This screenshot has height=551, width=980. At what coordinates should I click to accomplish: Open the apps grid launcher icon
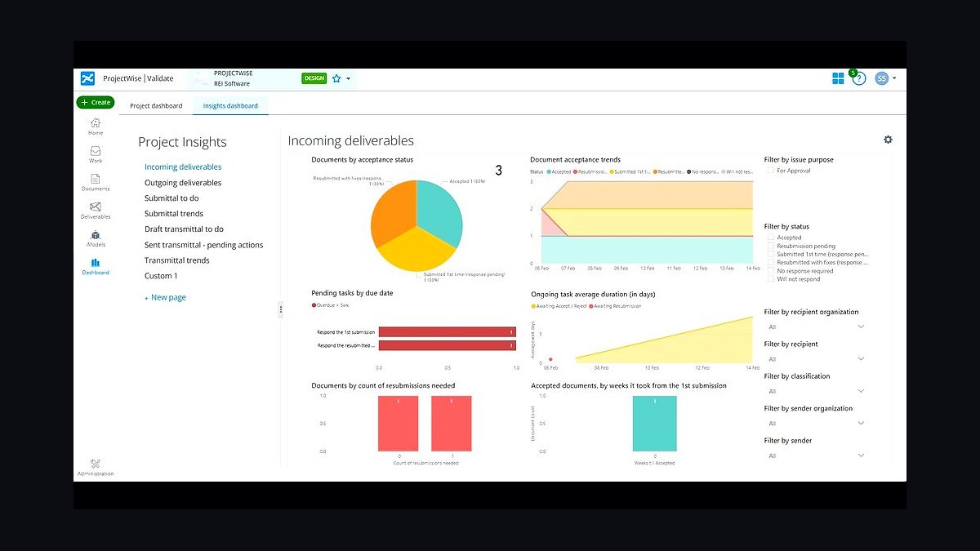(838, 78)
